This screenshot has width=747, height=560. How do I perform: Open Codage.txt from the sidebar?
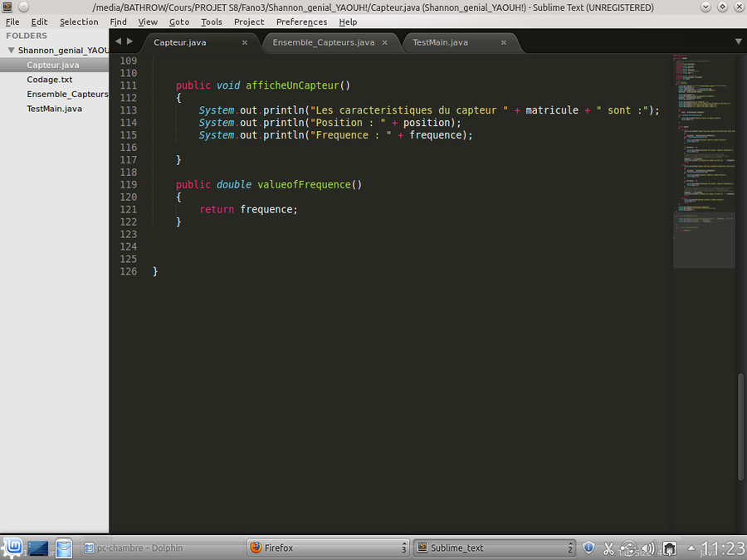(x=50, y=80)
